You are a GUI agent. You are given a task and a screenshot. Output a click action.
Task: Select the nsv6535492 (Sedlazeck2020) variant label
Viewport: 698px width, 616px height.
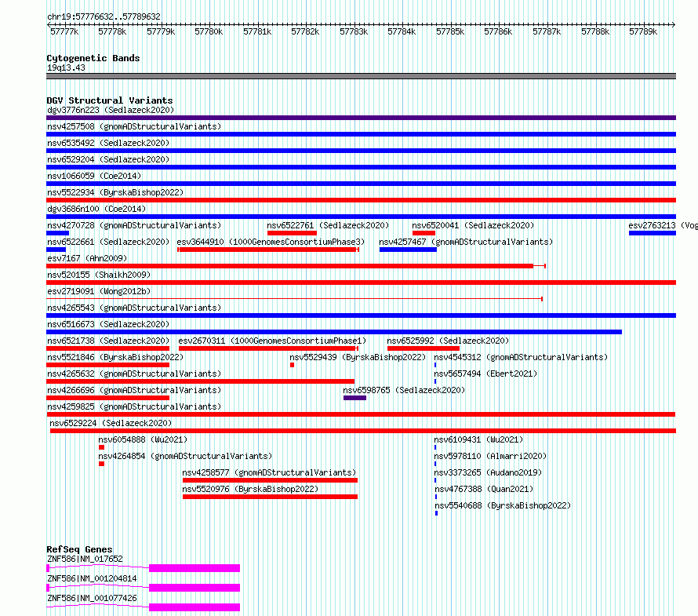[108, 143]
